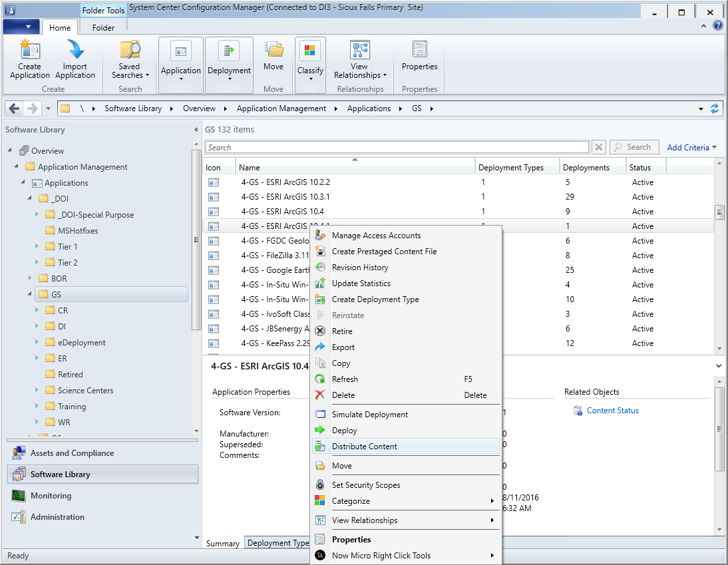Click the Deploy green arrow menu icon

click(x=320, y=430)
